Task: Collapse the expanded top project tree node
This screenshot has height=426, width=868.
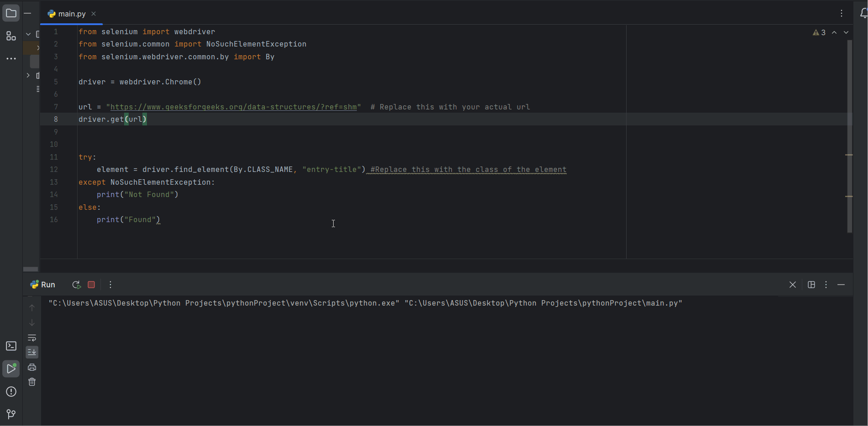Action: [x=28, y=34]
